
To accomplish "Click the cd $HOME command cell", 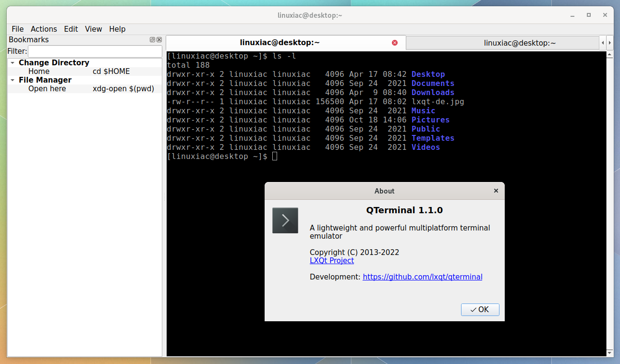I will (x=111, y=71).
